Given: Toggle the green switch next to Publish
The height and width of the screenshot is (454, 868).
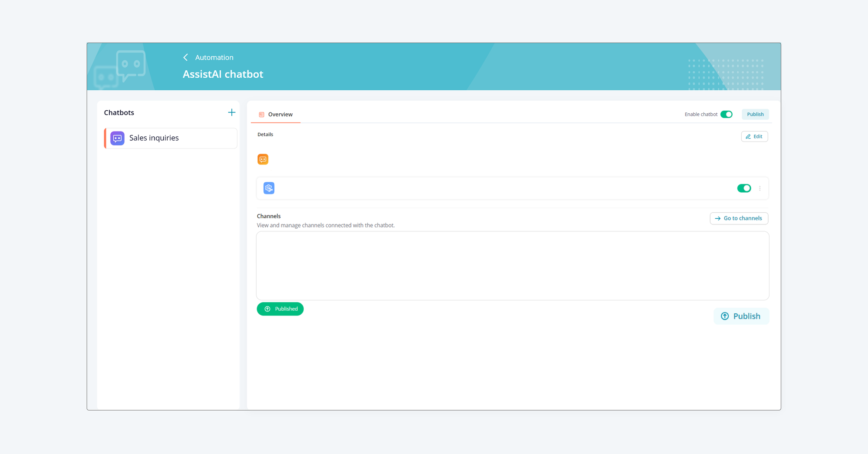Looking at the screenshot, I should (727, 114).
